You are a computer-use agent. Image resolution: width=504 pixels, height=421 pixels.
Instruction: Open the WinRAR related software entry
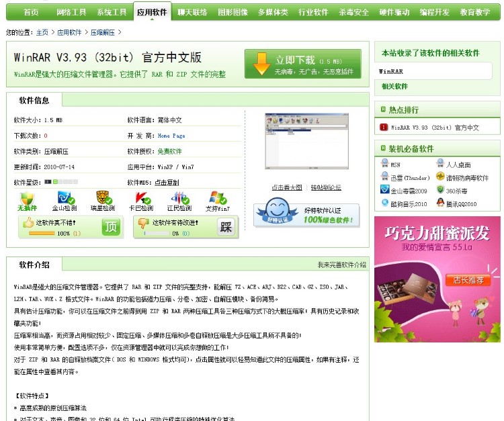391,72
